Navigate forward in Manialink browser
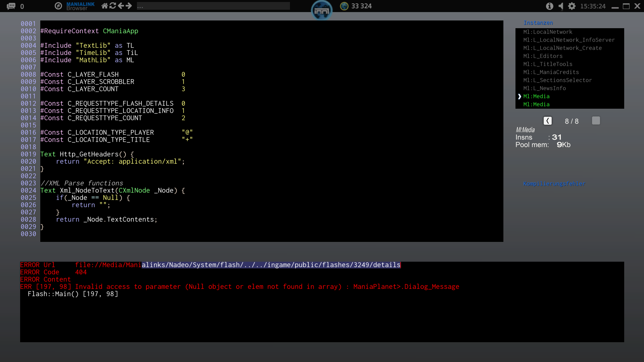The width and height of the screenshot is (644, 362). point(129,6)
